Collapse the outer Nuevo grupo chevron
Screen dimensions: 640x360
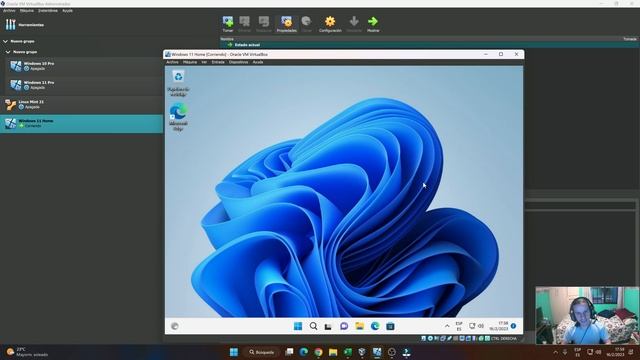pyautogui.click(x=5, y=41)
